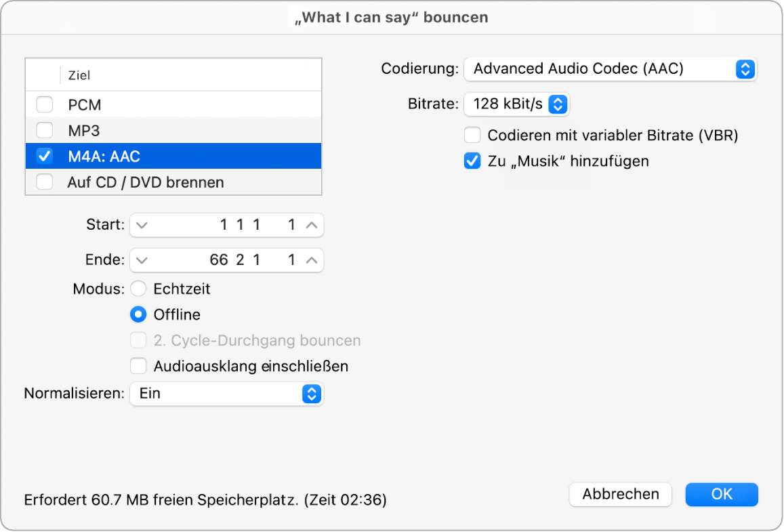This screenshot has width=784, height=532.
Task: Enable "Codieren mit variabler Bitrate (VBR)"
Action: click(x=472, y=136)
